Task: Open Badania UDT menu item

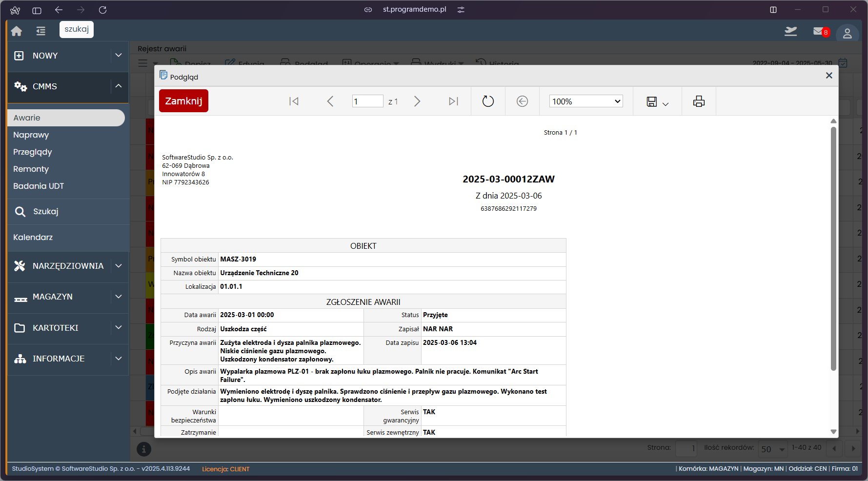Action: click(39, 186)
